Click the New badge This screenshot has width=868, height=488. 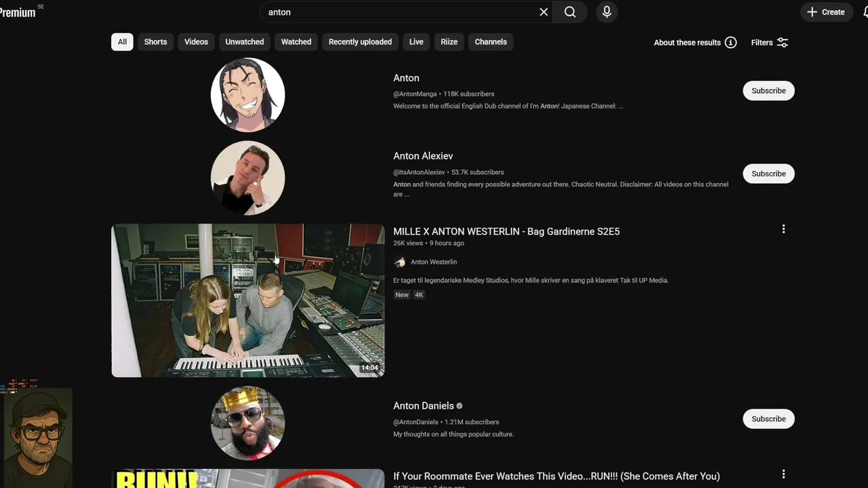click(402, 295)
